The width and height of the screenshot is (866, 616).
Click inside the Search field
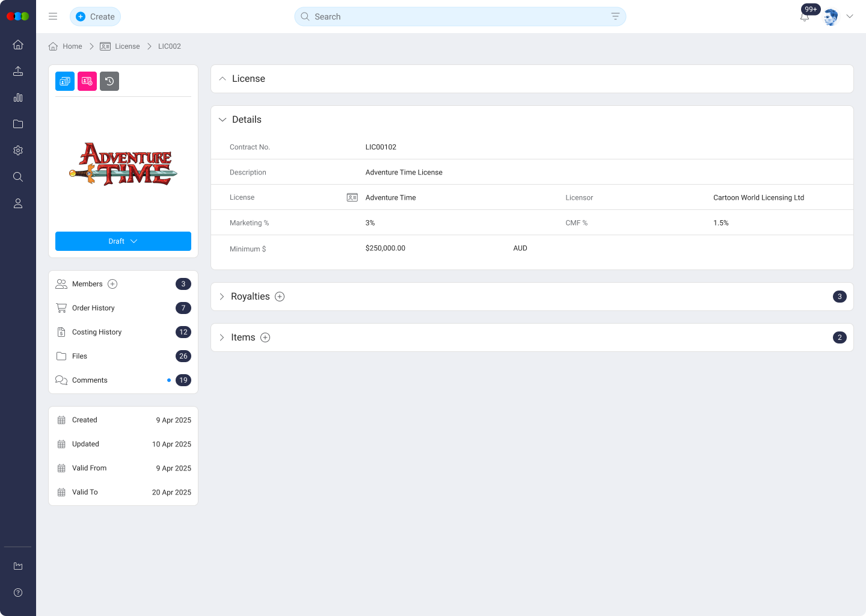pos(421,16)
